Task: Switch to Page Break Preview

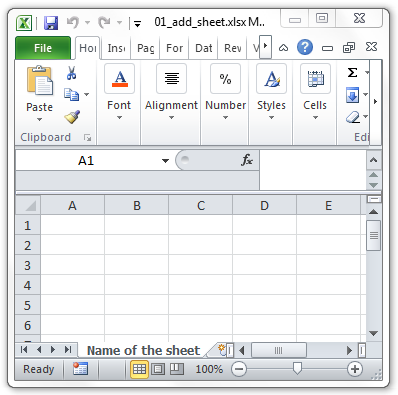Action: [x=177, y=369]
